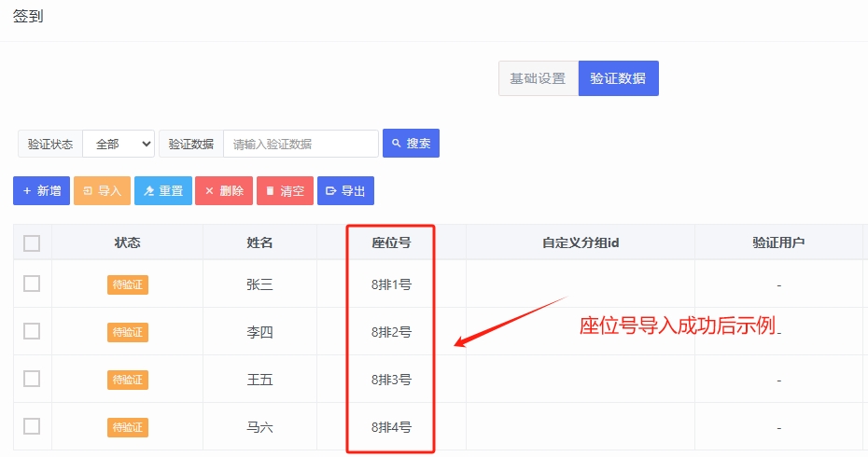Click the 待验证 badge in 王五 row
The image size is (868, 457).
coord(127,380)
